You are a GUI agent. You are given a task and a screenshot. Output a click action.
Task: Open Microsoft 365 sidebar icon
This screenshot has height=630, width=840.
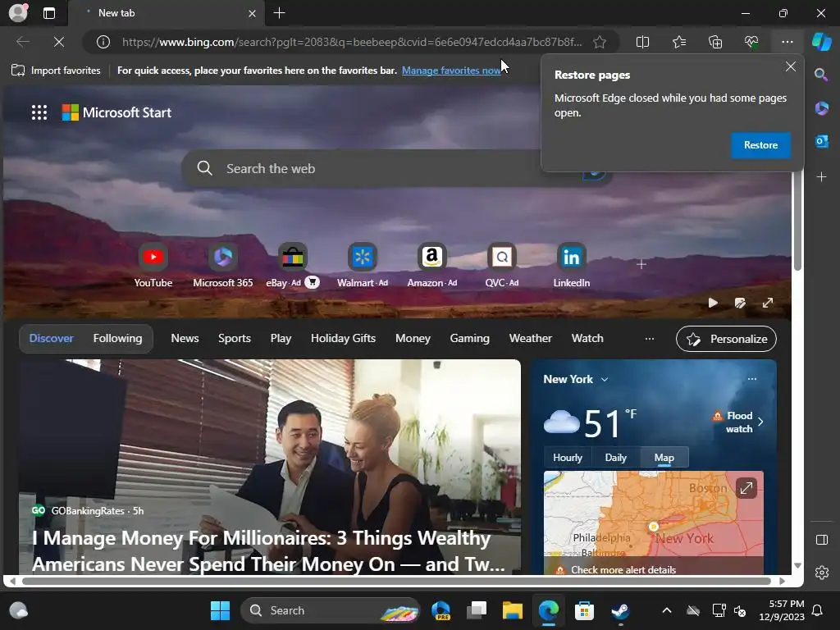click(821, 108)
